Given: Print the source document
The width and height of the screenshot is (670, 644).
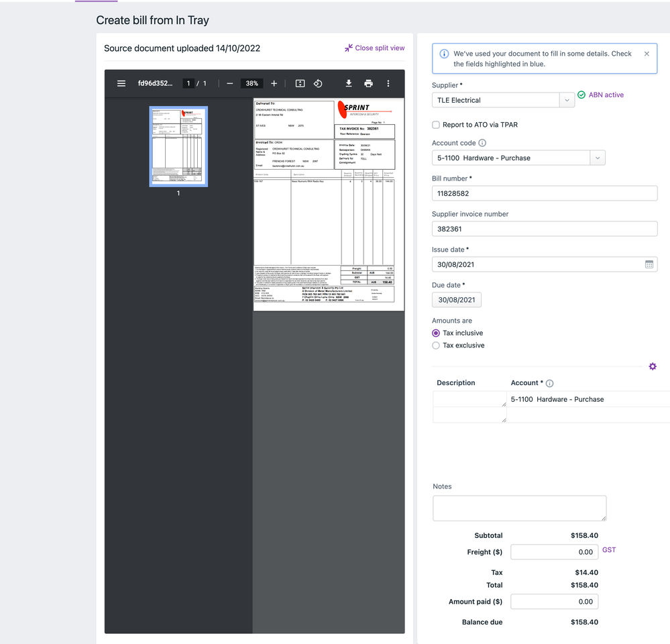Looking at the screenshot, I should [x=368, y=84].
